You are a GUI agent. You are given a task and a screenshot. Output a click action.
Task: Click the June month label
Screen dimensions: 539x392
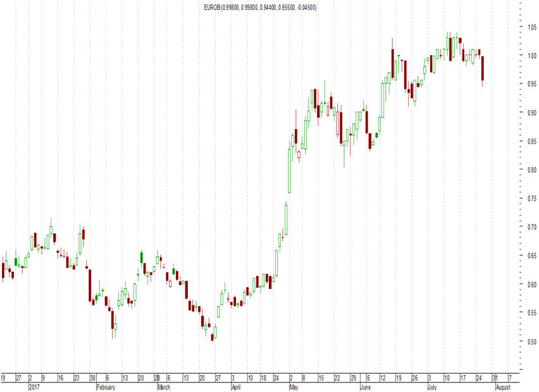[x=366, y=387]
